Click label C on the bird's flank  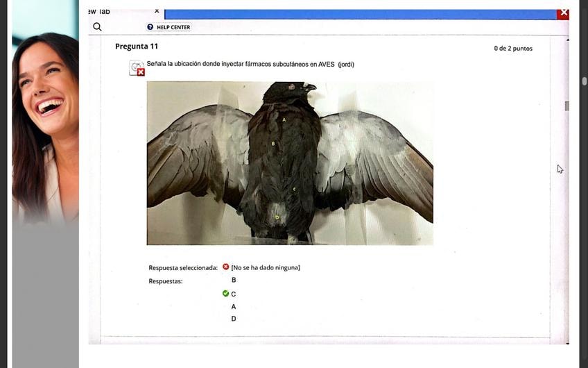click(295, 190)
